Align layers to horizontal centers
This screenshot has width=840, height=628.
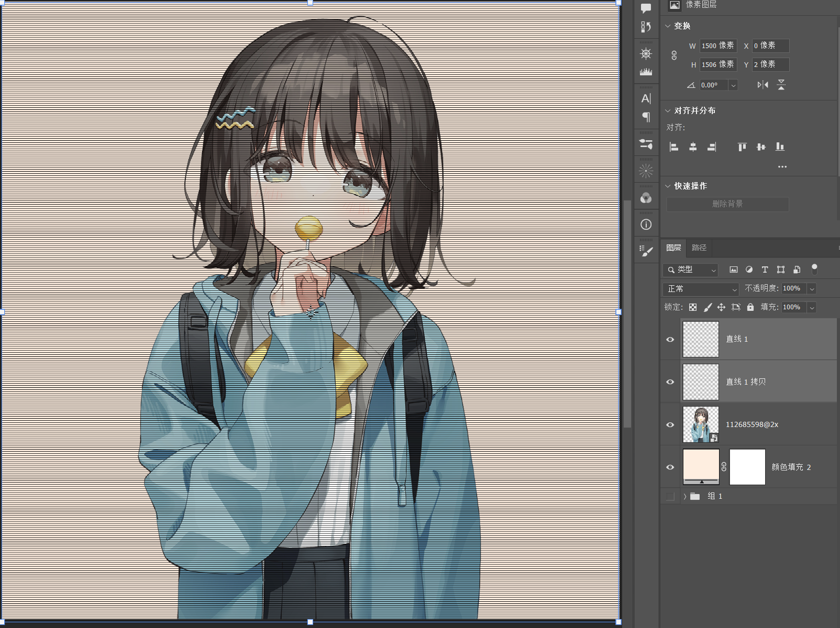(693, 147)
